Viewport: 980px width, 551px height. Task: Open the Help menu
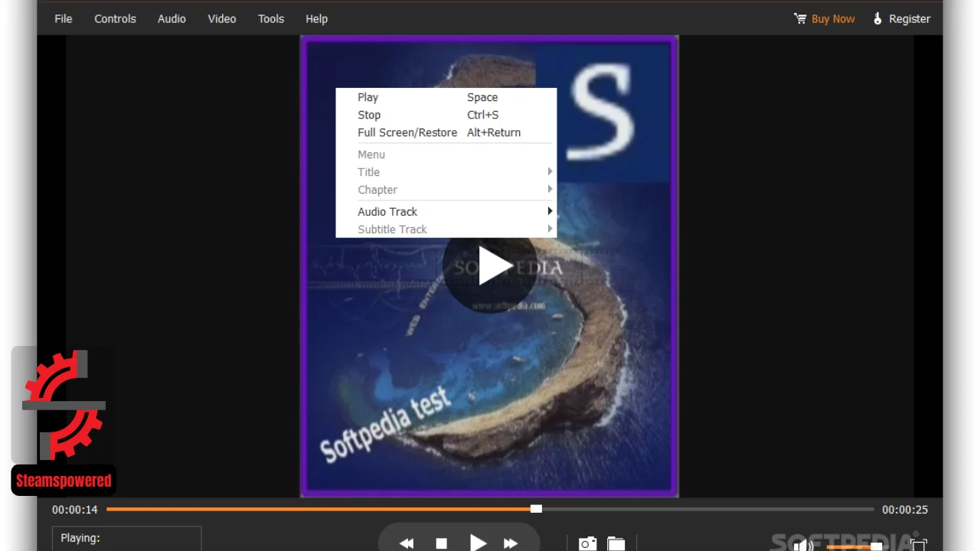(x=316, y=18)
